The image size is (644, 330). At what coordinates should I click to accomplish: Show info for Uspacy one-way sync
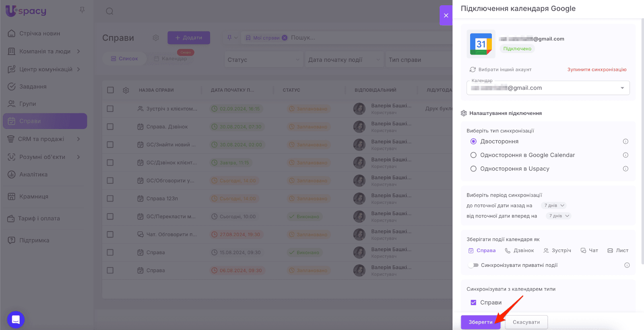click(625, 169)
